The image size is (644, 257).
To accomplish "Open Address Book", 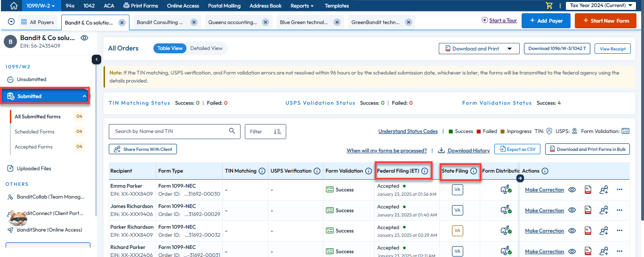I will point(266,6).
